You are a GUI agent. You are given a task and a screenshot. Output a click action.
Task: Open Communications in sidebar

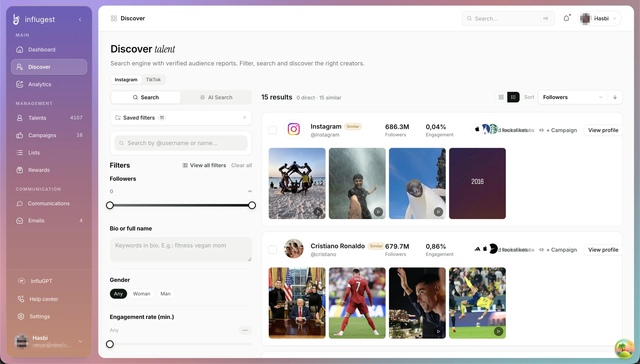[49, 203]
